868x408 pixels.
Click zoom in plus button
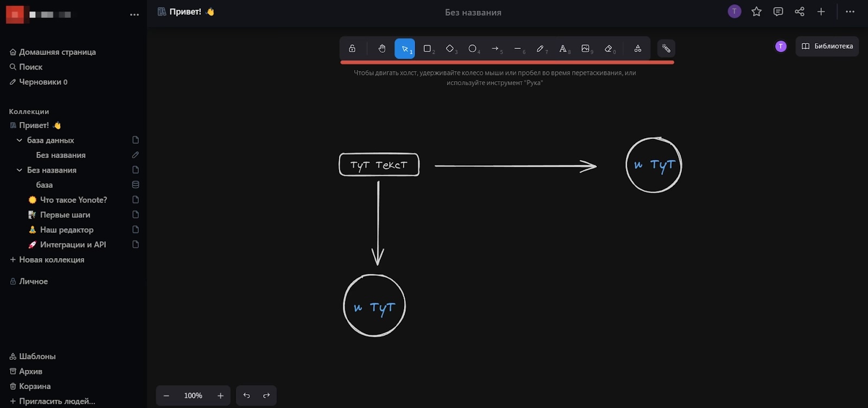click(220, 396)
